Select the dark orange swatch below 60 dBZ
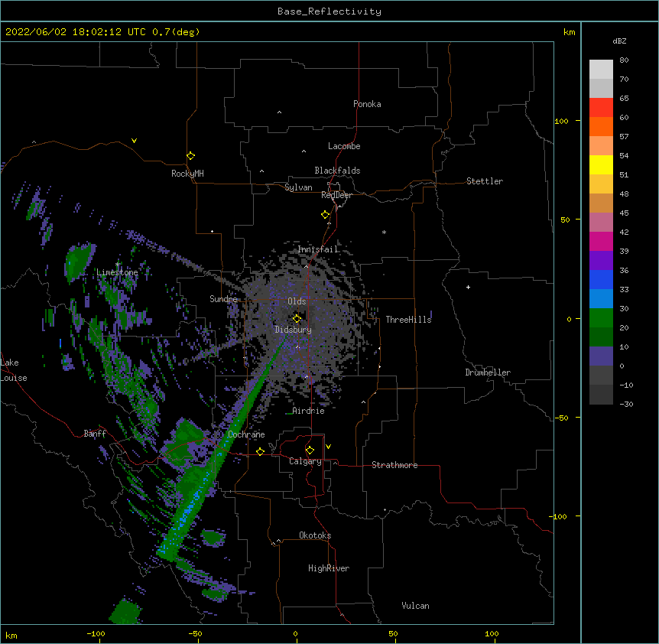Image resolution: width=659 pixels, height=644 pixels. tap(601, 126)
